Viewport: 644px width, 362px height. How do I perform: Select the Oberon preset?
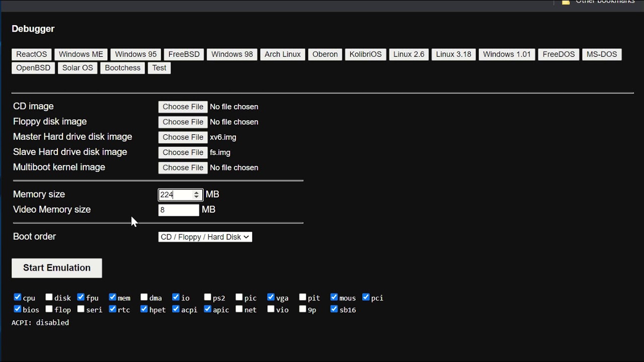tap(325, 54)
